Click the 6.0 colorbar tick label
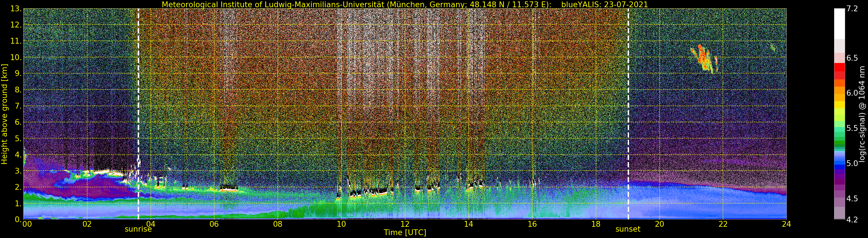 [x=852, y=93]
